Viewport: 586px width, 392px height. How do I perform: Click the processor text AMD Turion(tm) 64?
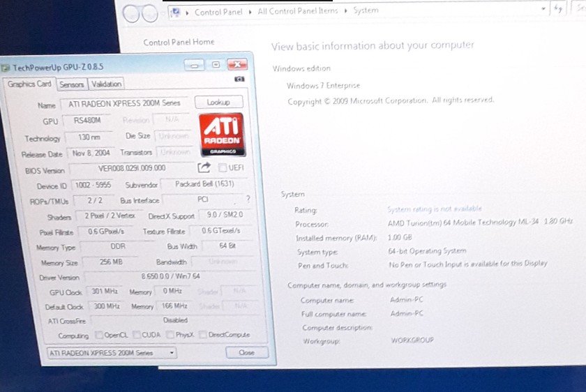point(480,222)
